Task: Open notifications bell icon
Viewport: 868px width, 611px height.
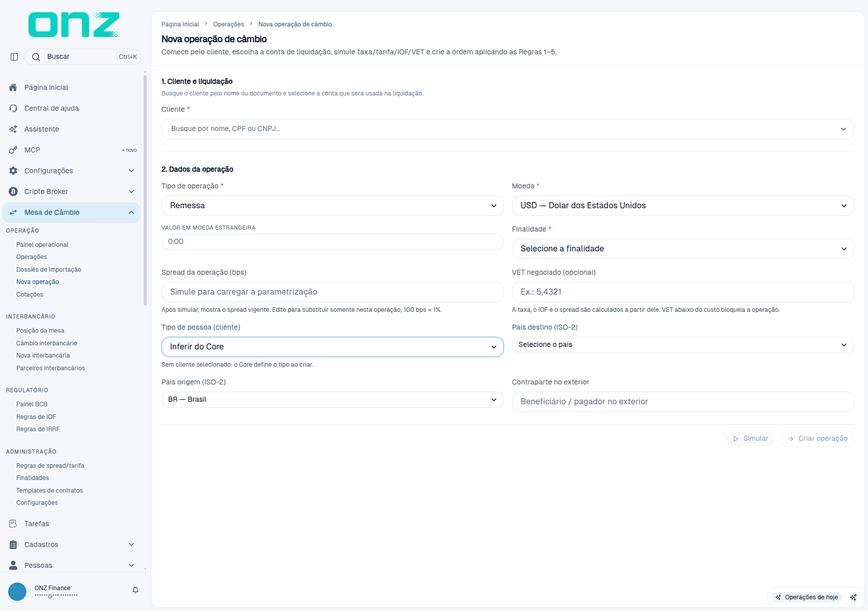Action: (136, 590)
